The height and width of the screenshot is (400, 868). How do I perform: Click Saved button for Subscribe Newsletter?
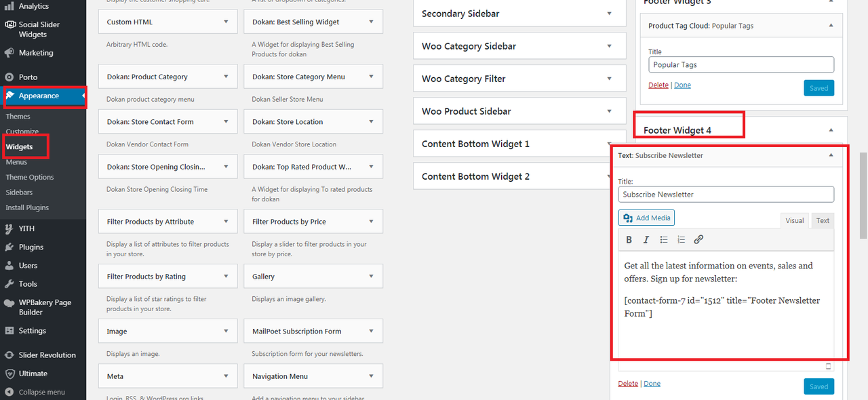(818, 386)
